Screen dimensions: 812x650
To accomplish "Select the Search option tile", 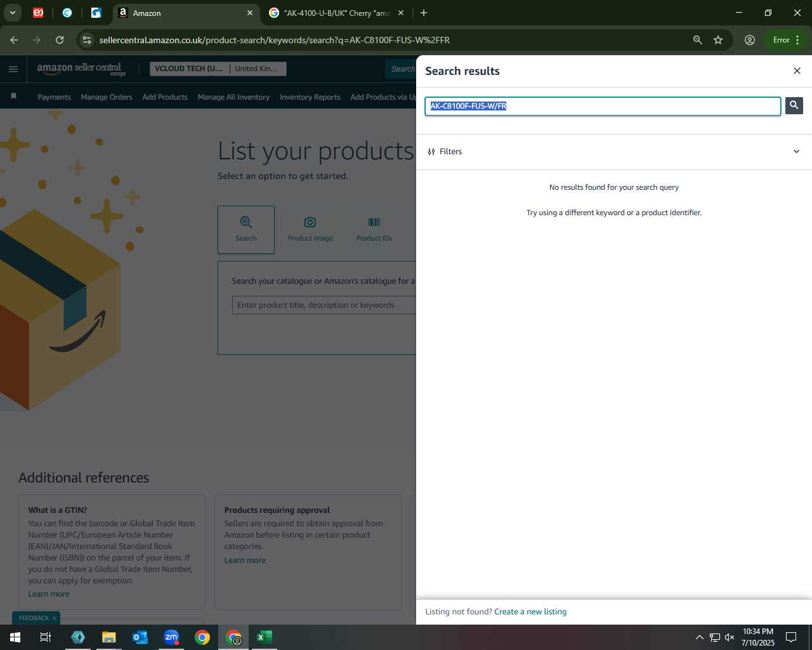I will [246, 230].
